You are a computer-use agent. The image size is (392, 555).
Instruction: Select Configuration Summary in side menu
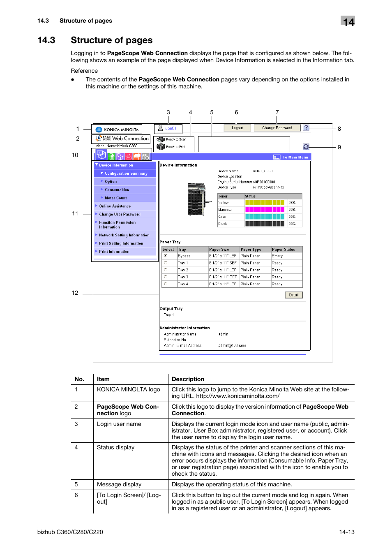coord(125,173)
